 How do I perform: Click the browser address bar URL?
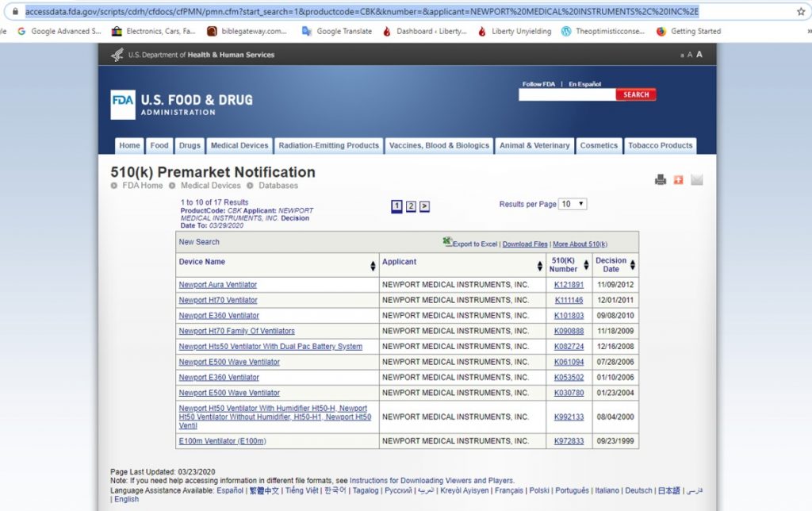pyautogui.click(x=362, y=11)
